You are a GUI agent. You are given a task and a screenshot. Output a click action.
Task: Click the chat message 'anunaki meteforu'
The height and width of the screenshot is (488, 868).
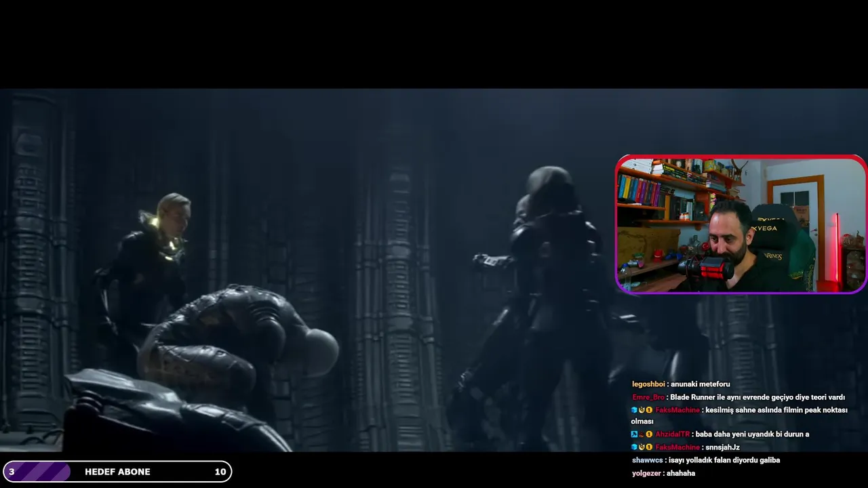pos(701,384)
